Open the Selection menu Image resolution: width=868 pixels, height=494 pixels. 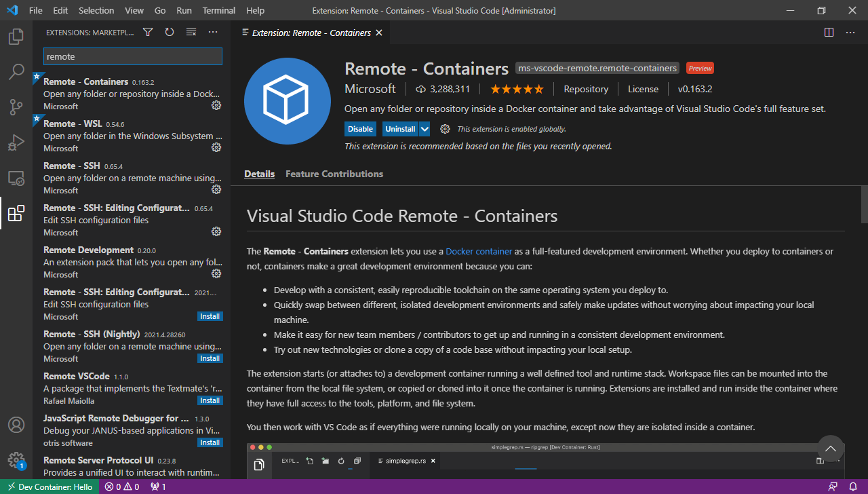96,11
